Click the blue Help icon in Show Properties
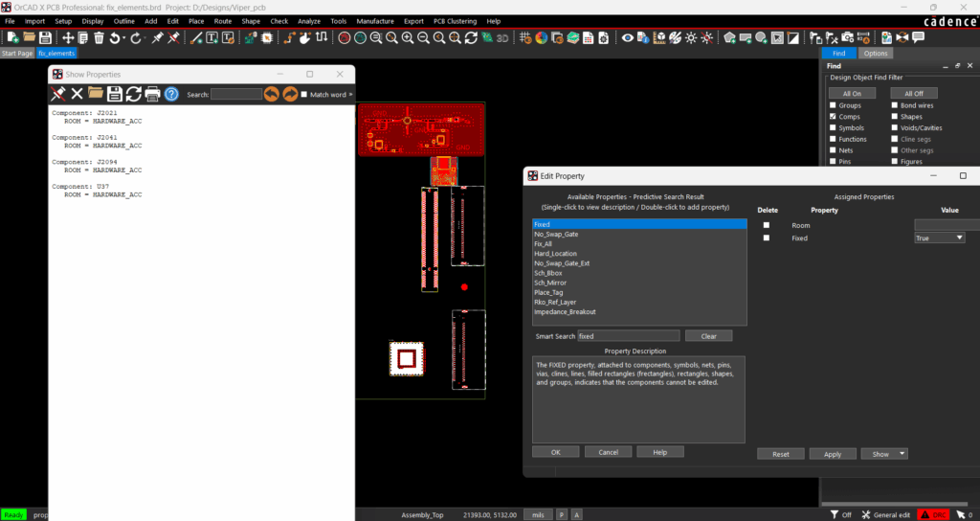 [171, 94]
